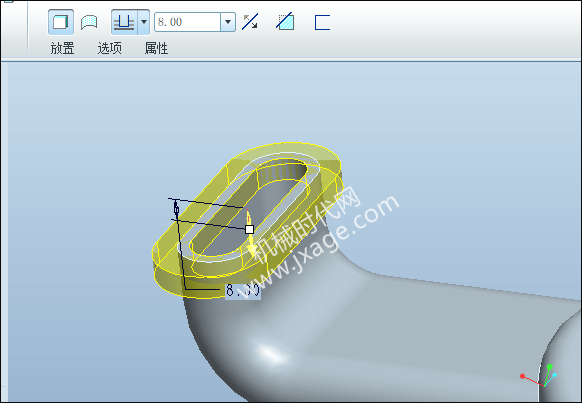Switch to extrude as surface icon

click(89, 22)
